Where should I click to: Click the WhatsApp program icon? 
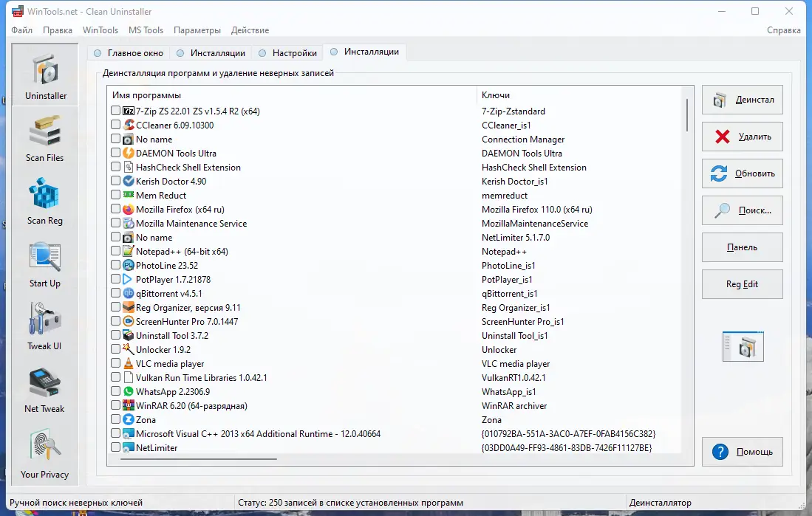[x=129, y=391]
